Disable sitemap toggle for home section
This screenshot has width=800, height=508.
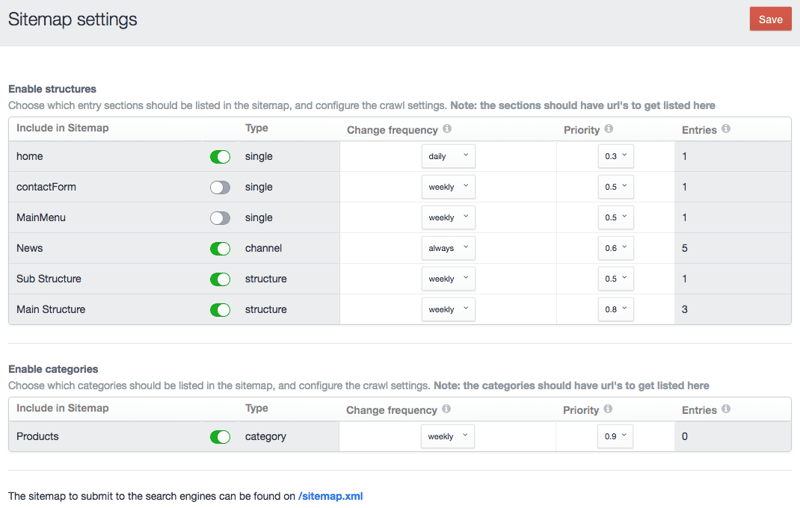[x=220, y=157]
